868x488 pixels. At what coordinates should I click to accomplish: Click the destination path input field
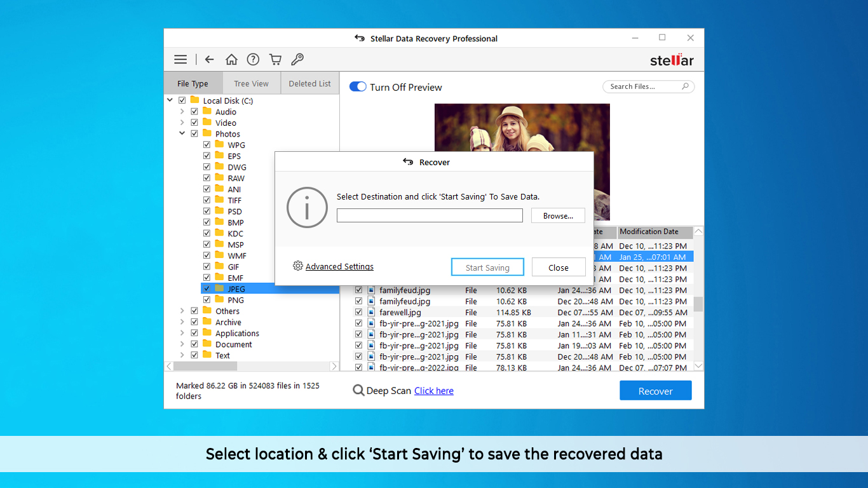(430, 216)
